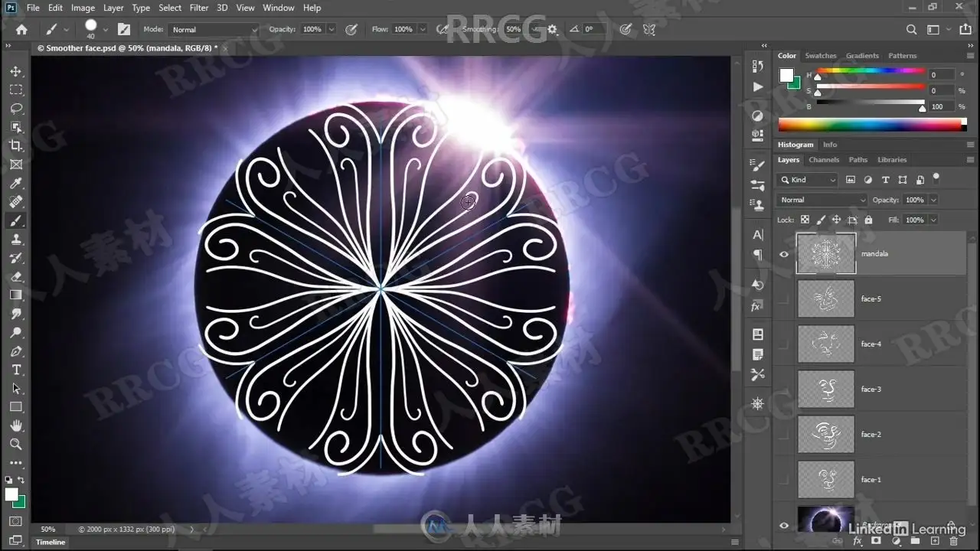Show the face-5 layer
The width and height of the screenshot is (980, 551).
point(783,299)
